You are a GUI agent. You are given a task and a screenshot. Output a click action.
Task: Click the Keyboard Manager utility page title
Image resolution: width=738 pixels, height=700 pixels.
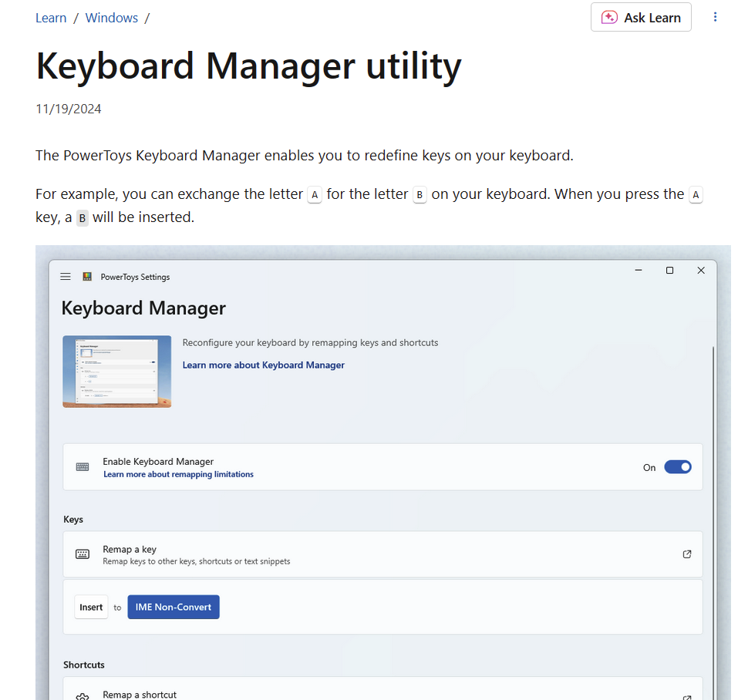point(249,66)
